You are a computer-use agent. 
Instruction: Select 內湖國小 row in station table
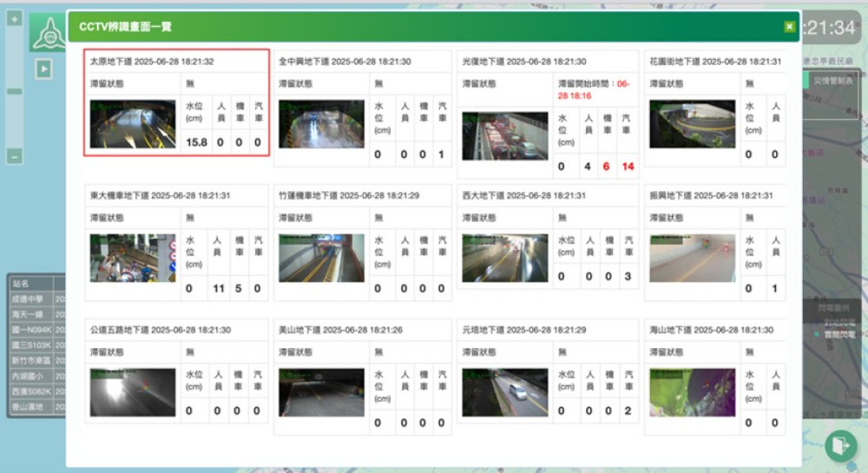[x=36, y=376]
